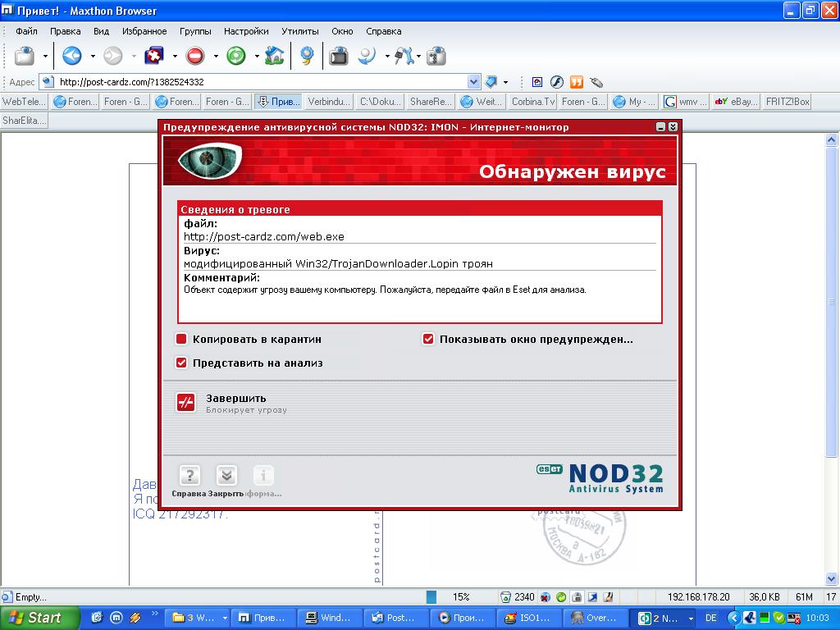This screenshot has height=630, width=840.
Task: Open the Home page icon
Action: click(274, 56)
